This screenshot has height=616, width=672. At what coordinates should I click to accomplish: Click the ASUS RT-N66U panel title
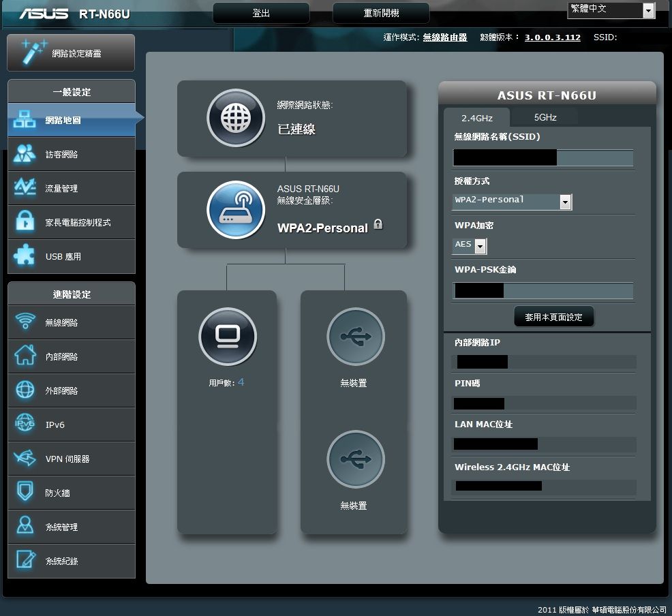[547, 95]
